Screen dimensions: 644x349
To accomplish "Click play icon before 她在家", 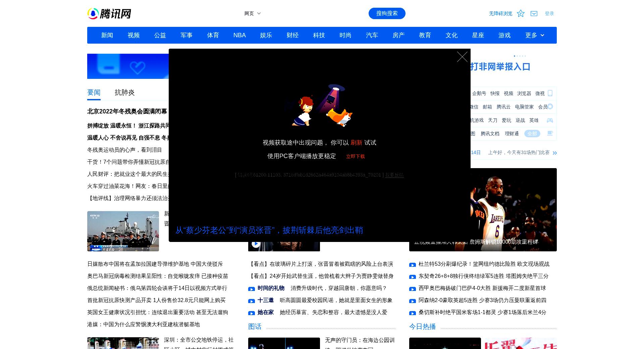I will (x=252, y=313).
